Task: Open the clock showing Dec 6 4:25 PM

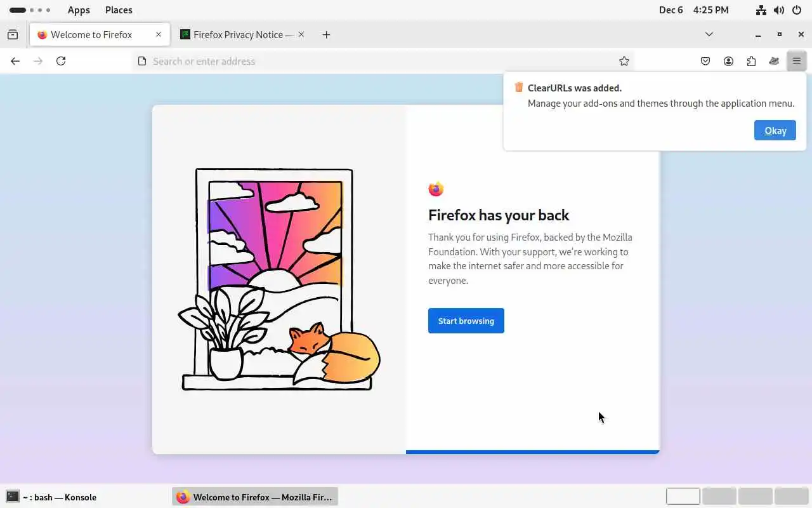Action: pos(693,10)
